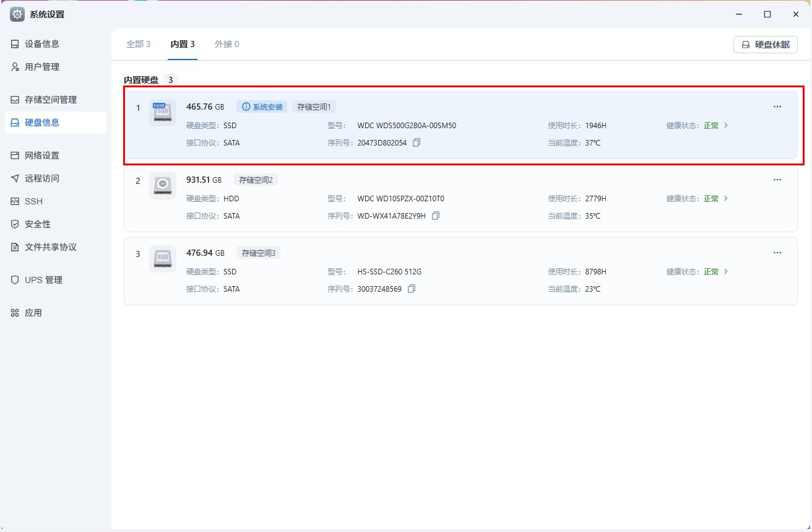
Task: Open more options for the 465.76 GB disk
Action: point(777,107)
